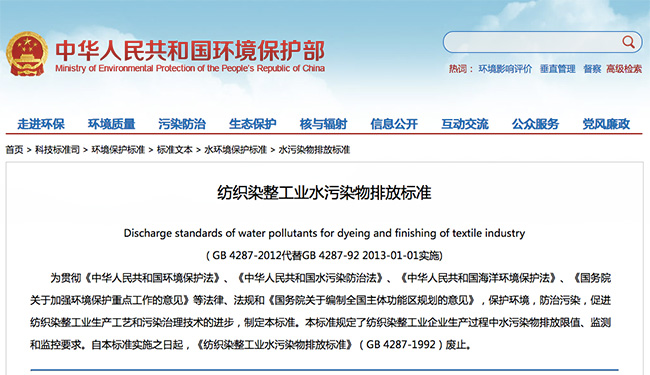Viewport: 650px width, 375px height.
Task: Click the heading 纺织染整工业水污染物排放标准
Action: pyautogui.click(x=325, y=193)
